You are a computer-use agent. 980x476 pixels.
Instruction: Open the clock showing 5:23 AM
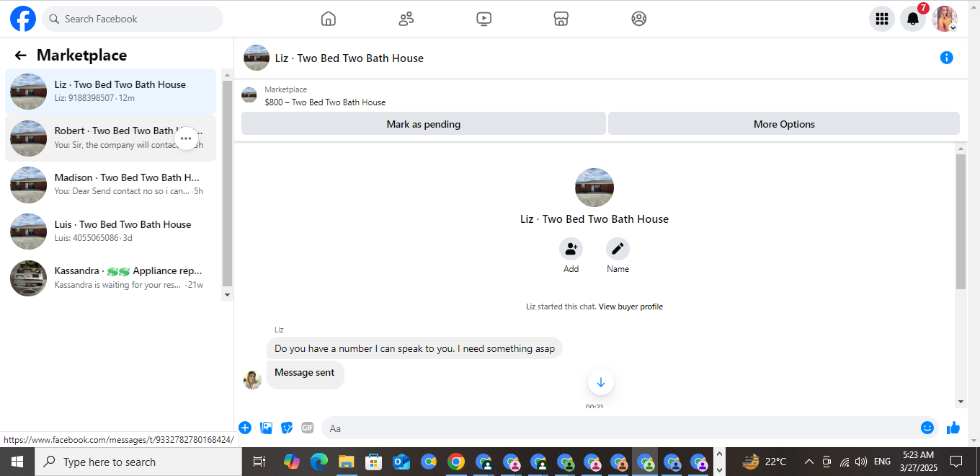[x=917, y=462]
